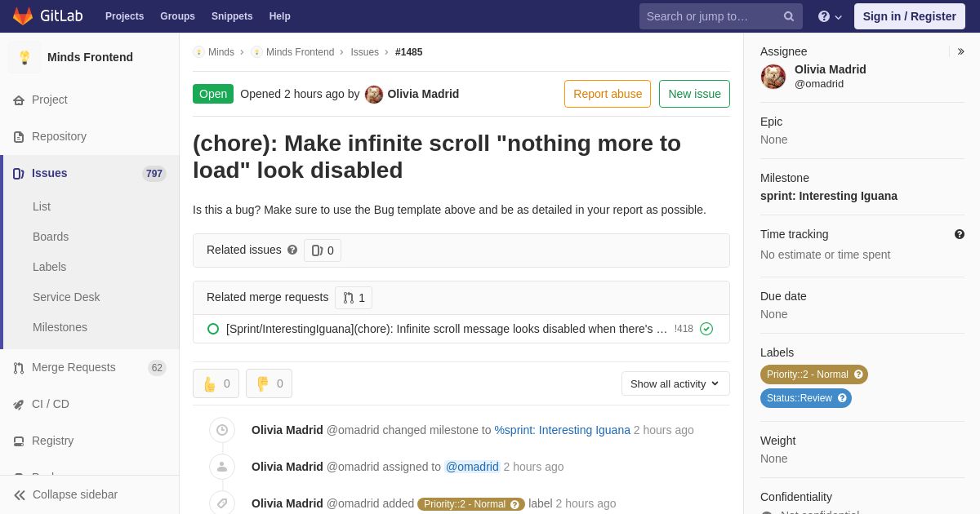Click the related merge requests count badge

click(x=354, y=298)
